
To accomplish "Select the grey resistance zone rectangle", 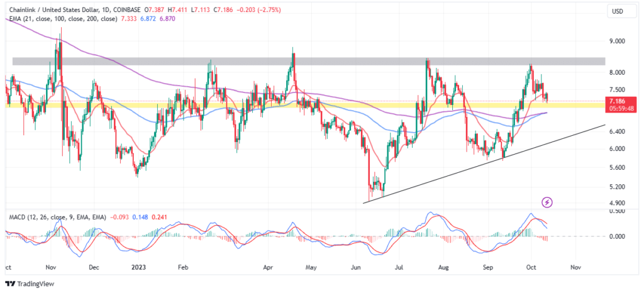I will tap(308, 61).
